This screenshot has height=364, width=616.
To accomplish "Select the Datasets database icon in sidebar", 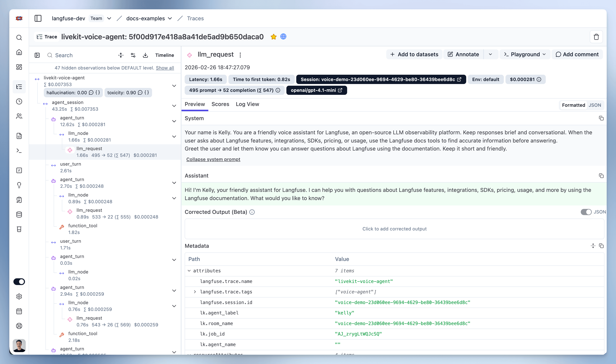I will pyautogui.click(x=19, y=215).
